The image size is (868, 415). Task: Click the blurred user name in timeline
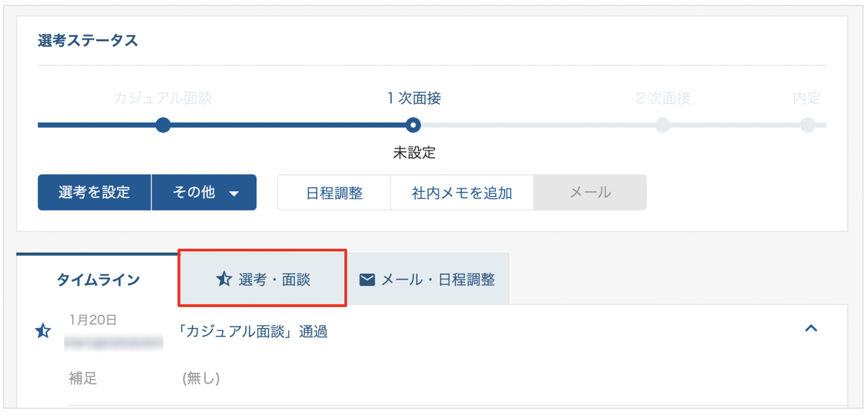(x=114, y=342)
